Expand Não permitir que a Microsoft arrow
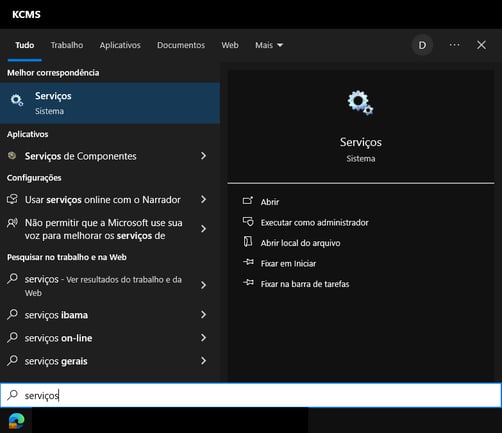 [x=203, y=229]
